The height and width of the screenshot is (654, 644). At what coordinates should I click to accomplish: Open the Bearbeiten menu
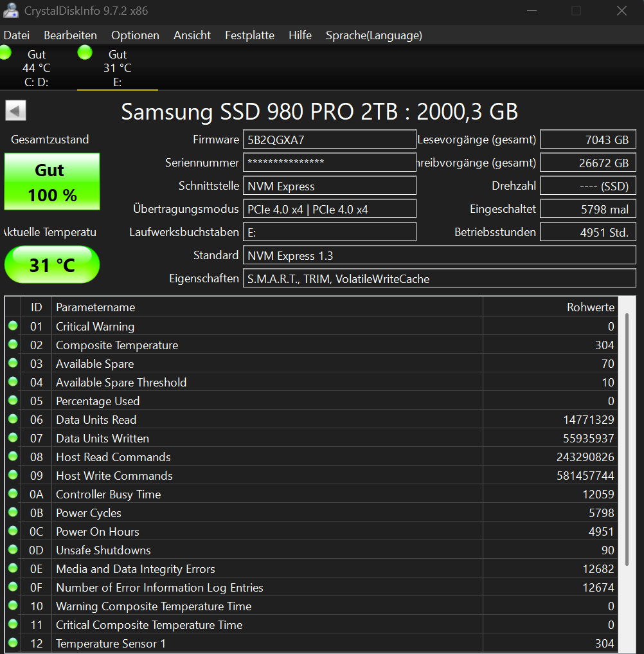coord(71,35)
